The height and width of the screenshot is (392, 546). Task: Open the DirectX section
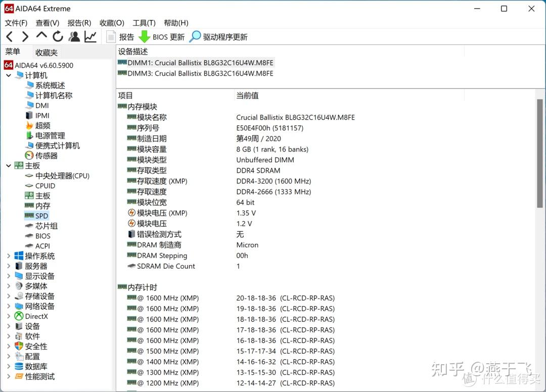coord(37,316)
